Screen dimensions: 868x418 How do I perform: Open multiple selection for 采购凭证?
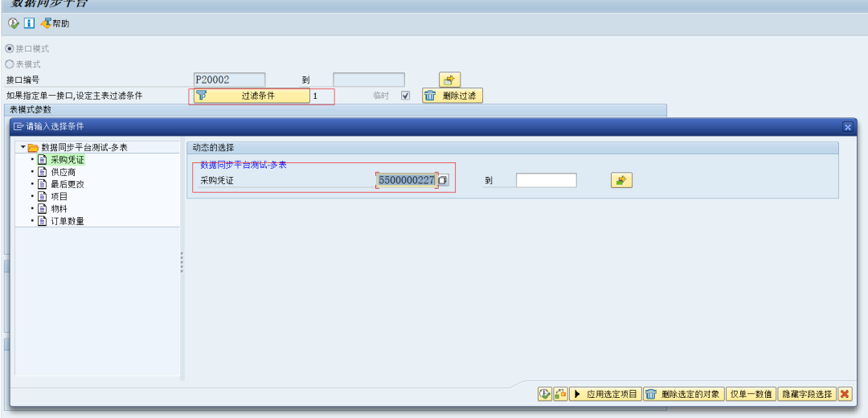point(621,181)
